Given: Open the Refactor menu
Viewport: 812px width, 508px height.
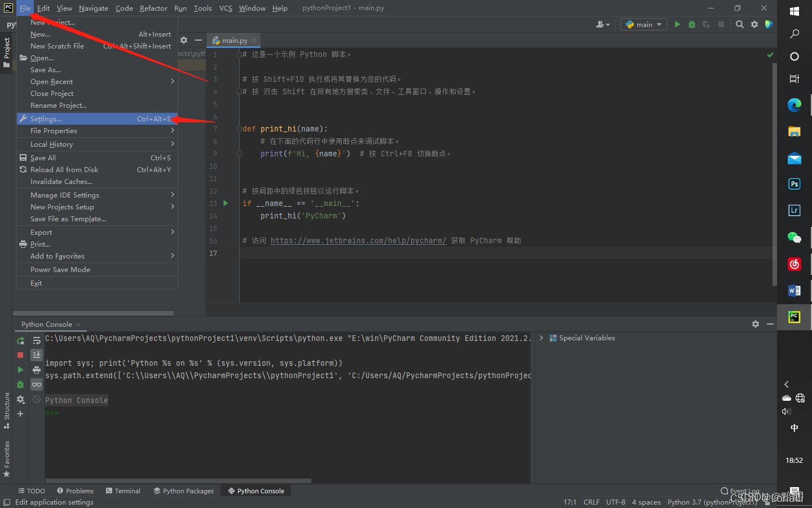Looking at the screenshot, I should click(153, 8).
